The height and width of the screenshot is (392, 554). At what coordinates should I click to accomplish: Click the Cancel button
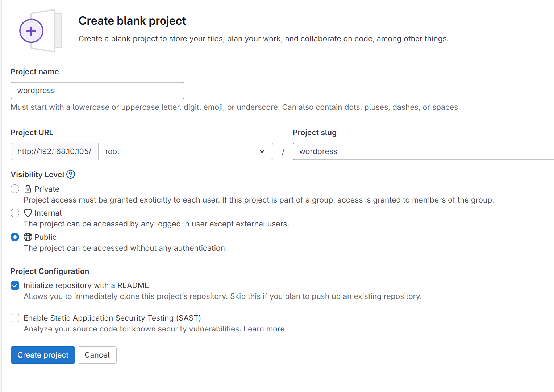[x=97, y=355]
